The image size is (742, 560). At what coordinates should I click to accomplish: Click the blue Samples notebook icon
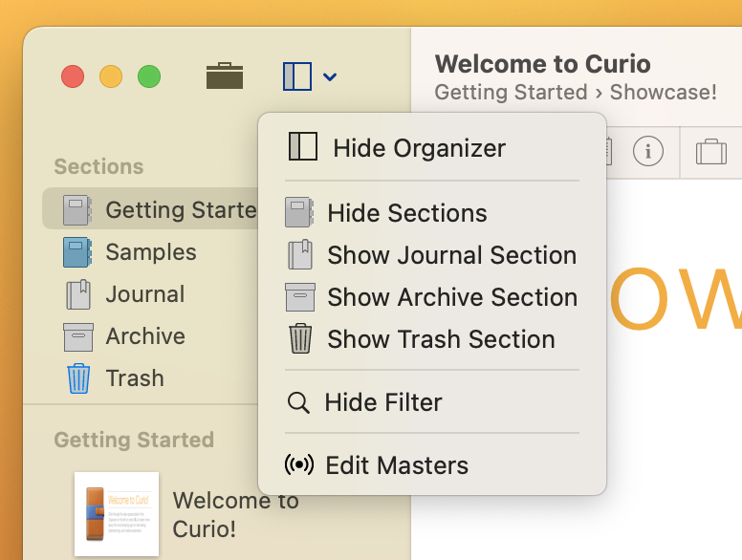[x=77, y=252]
